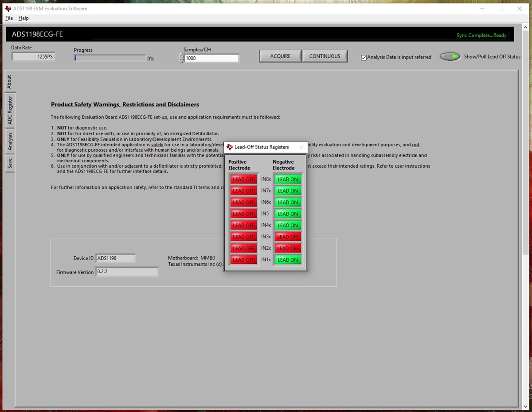Click the Progress bar
532x412 pixels.
coord(110,58)
